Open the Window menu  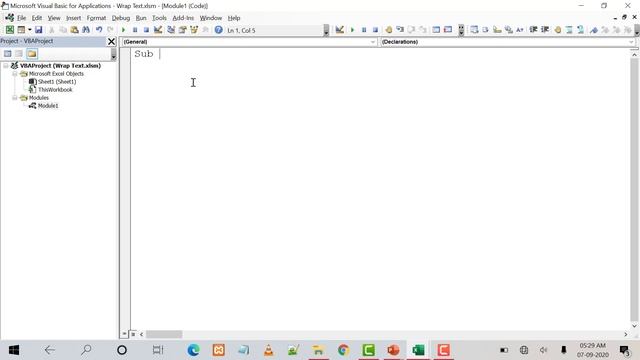coord(211,18)
